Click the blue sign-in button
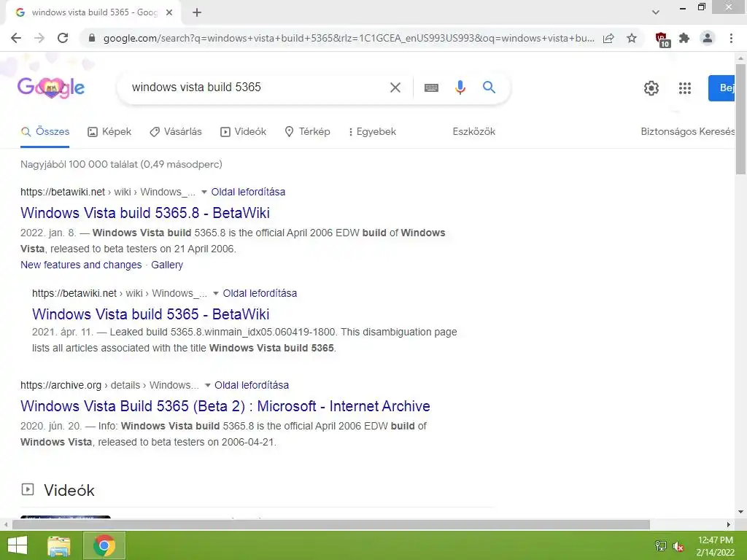747x560 pixels. tap(721, 88)
